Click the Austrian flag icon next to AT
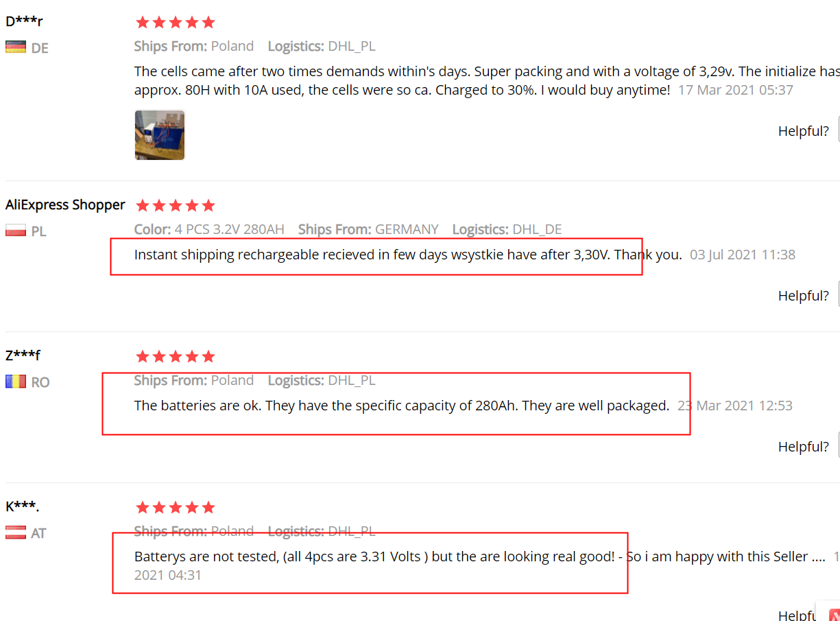Screen dimensions: 840x621 [x=16, y=532]
